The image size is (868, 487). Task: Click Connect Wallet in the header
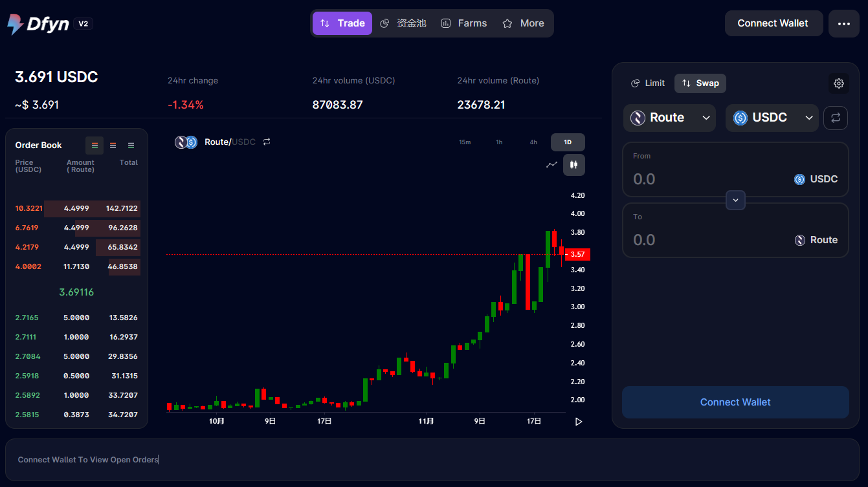point(773,23)
